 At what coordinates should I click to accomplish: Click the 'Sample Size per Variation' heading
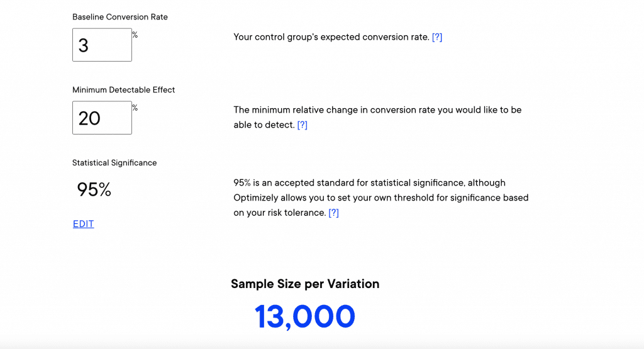pos(305,284)
